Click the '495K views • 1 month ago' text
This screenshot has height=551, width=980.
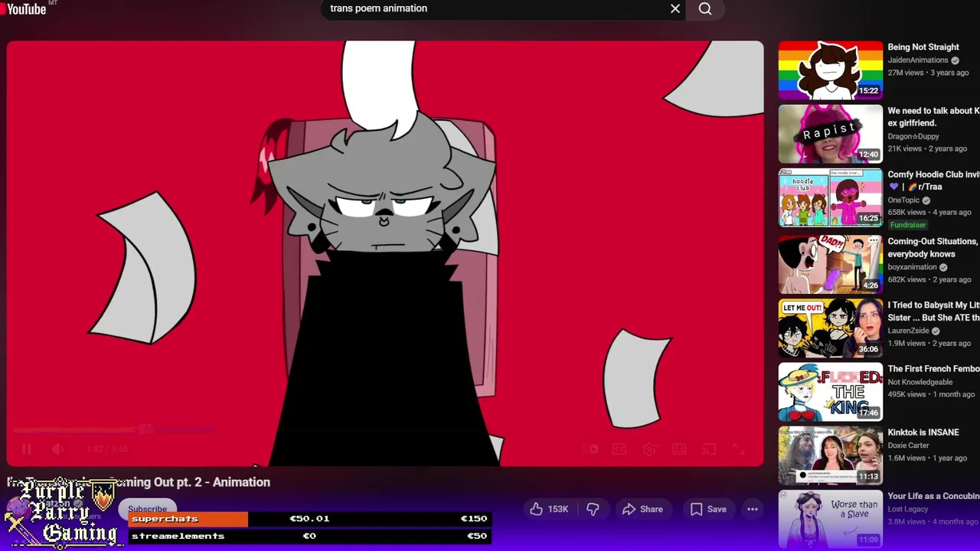[931, 394]
